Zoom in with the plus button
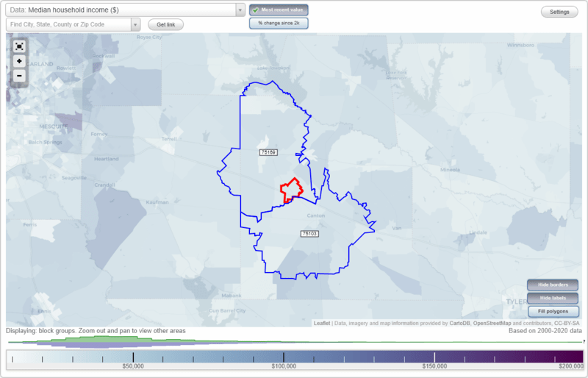This screenshot has height=378, width=588. [x=19, y=61]
